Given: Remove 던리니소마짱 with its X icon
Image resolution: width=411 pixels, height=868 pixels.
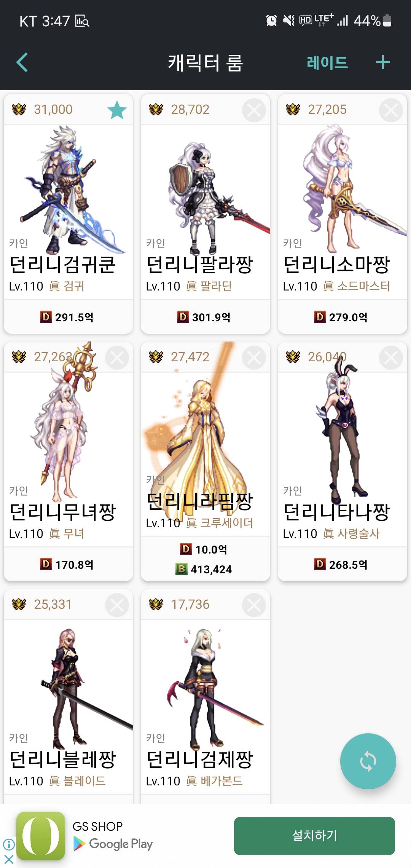Looking at the screenshot, I should 391,110.
